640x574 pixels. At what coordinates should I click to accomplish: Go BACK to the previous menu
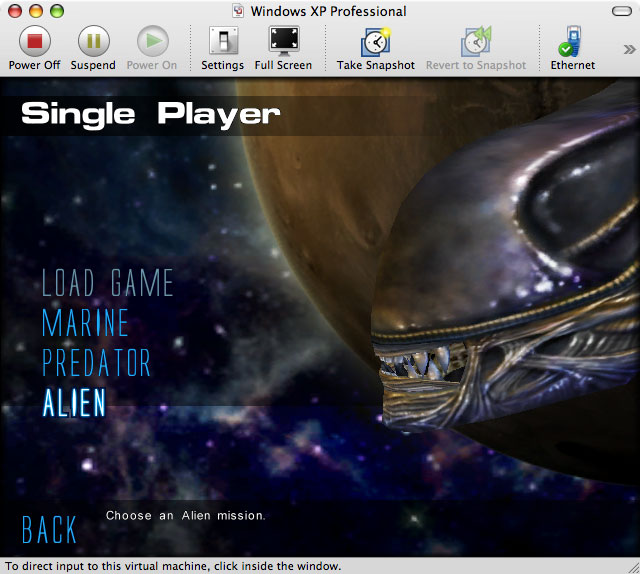[x=49, y=530]
